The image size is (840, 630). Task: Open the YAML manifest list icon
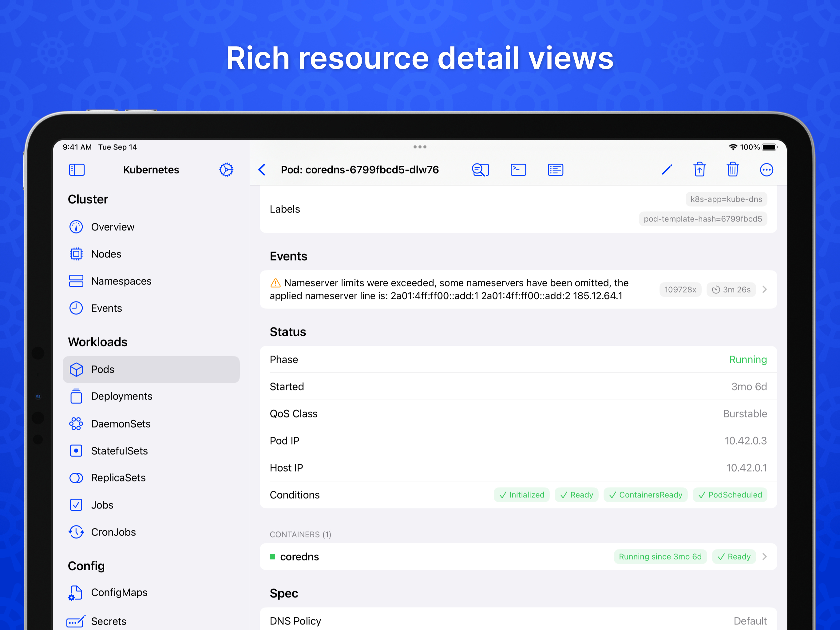coord(556,169)
